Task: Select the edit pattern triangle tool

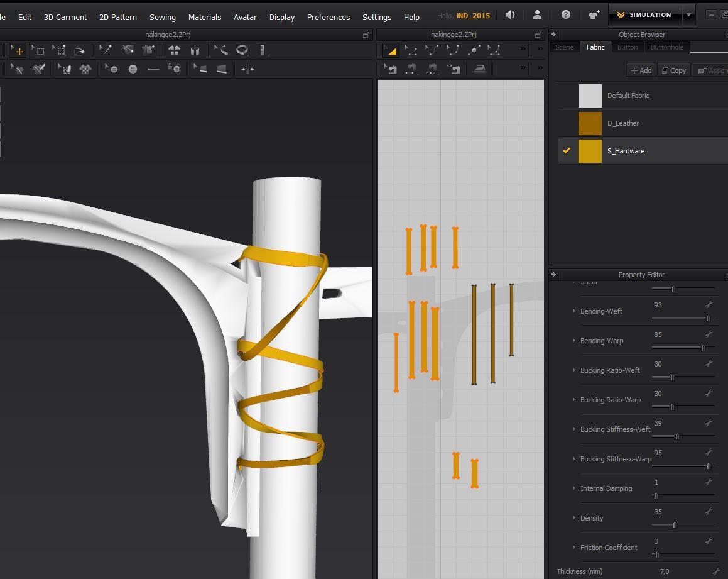Action: click(x=390, y=50)
